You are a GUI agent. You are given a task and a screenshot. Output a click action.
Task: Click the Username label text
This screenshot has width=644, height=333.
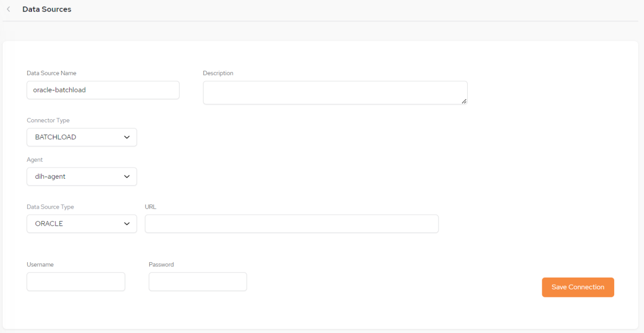(40, 264)
